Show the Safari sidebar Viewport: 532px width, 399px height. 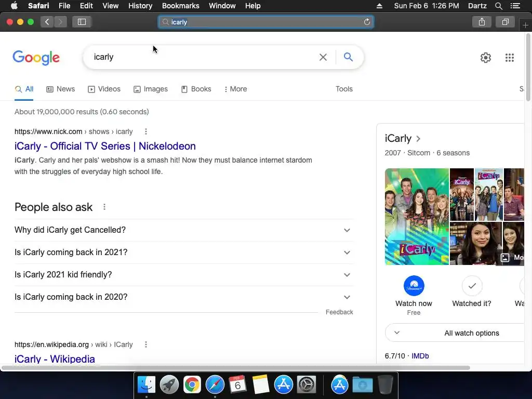82,22
